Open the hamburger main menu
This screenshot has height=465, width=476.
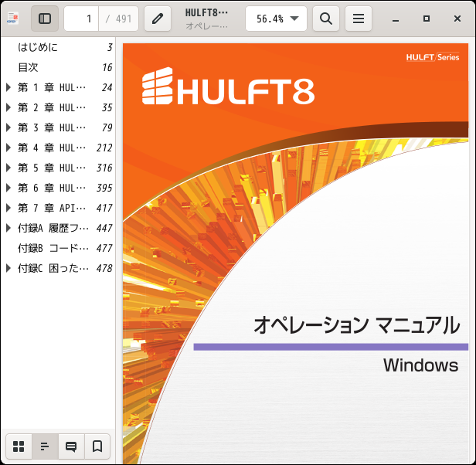coord(359,19)
